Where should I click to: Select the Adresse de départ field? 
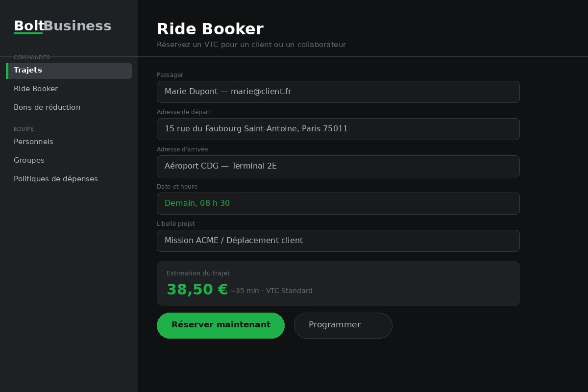tap(338, 129)
